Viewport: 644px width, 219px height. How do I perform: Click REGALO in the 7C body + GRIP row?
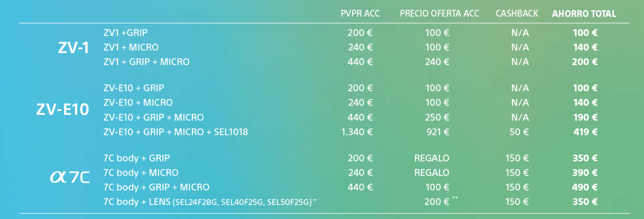432,158
